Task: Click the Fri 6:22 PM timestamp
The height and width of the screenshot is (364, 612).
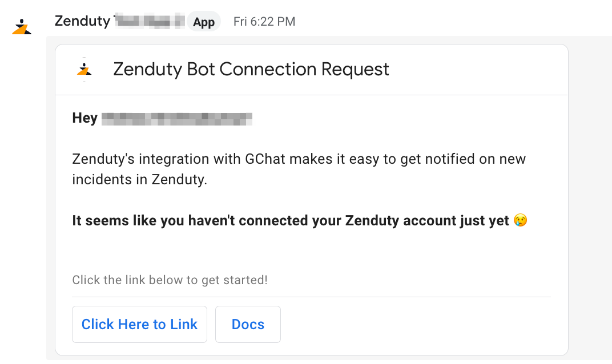Action: pyautogui.click(x=264, y=22)
